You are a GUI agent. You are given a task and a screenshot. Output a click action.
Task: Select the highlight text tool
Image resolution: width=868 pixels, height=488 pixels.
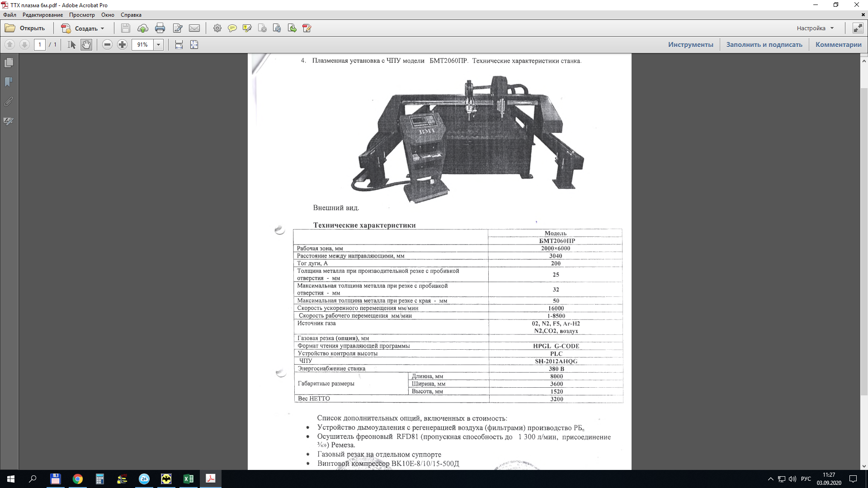pos(247,28)
